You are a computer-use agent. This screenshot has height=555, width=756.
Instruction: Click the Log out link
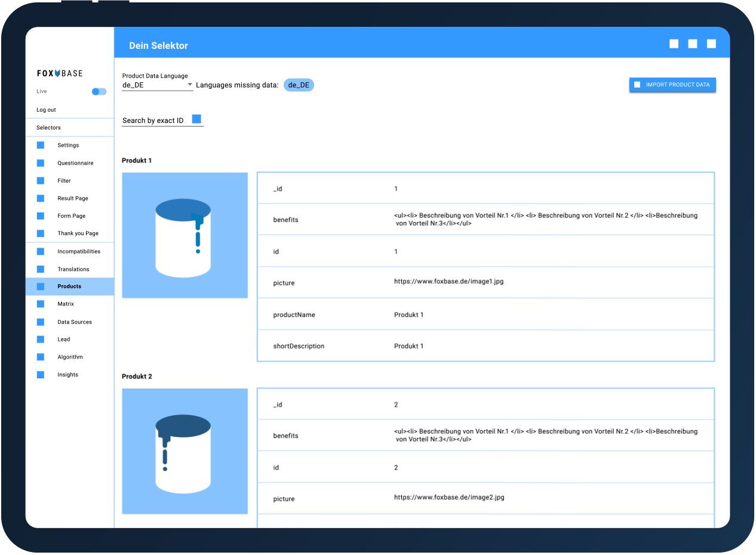(x=46, y=110)
